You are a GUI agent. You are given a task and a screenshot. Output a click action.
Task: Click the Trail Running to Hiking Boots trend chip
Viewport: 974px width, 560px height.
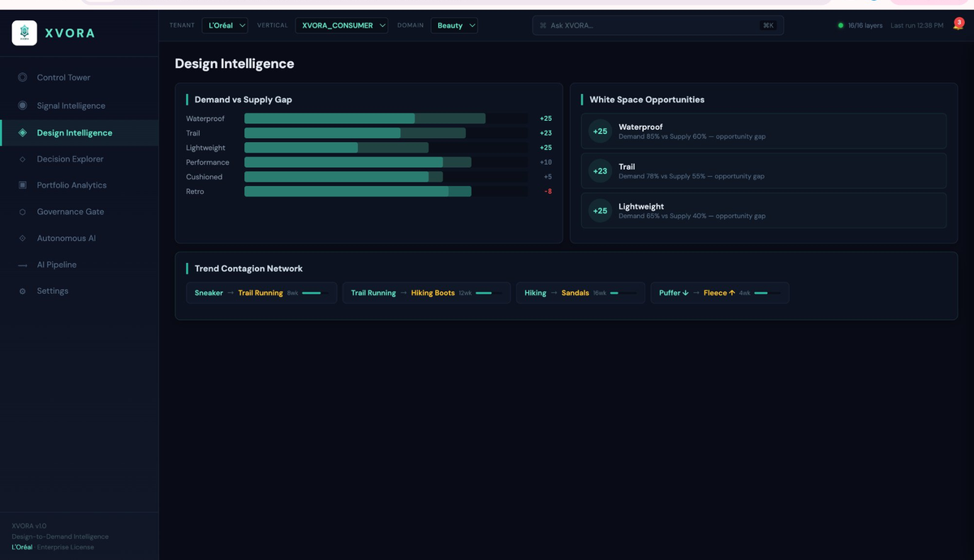425,292
